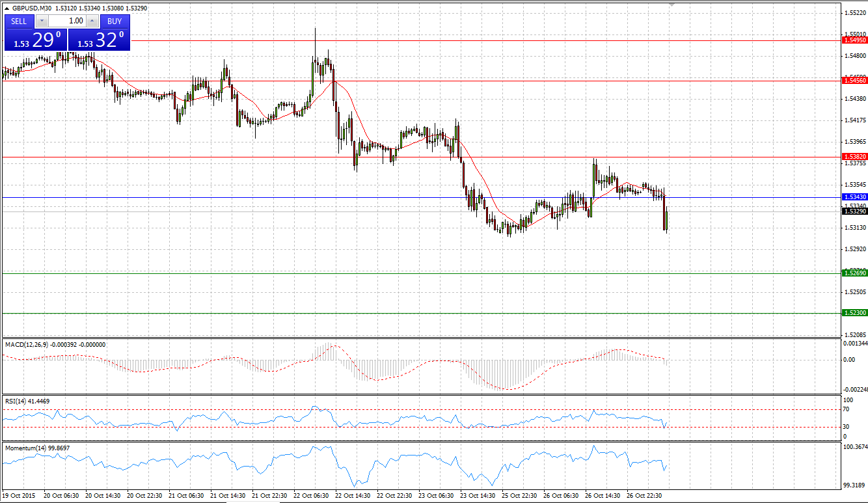Click the BUY button
Screen dimensions: 868x503
(x=115, y=21)
